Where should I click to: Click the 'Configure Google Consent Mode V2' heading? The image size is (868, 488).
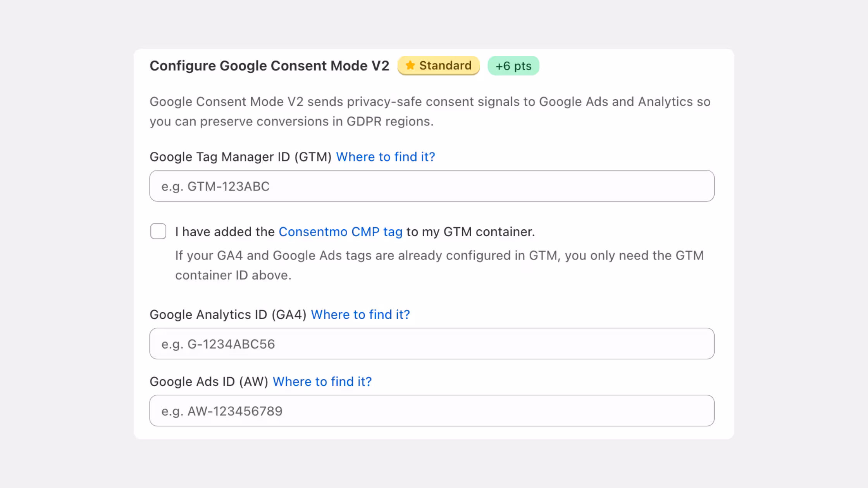point(269,66)
